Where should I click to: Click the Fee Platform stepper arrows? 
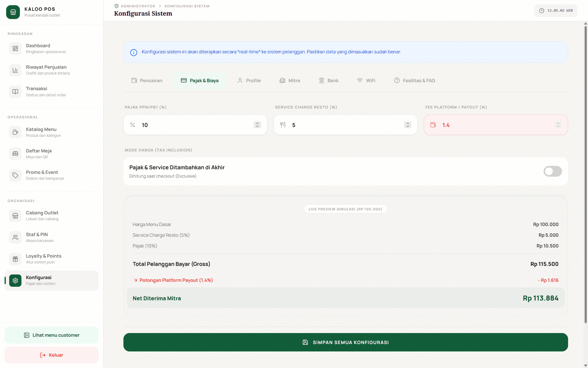pyautogui.click(x=558, y=125)
